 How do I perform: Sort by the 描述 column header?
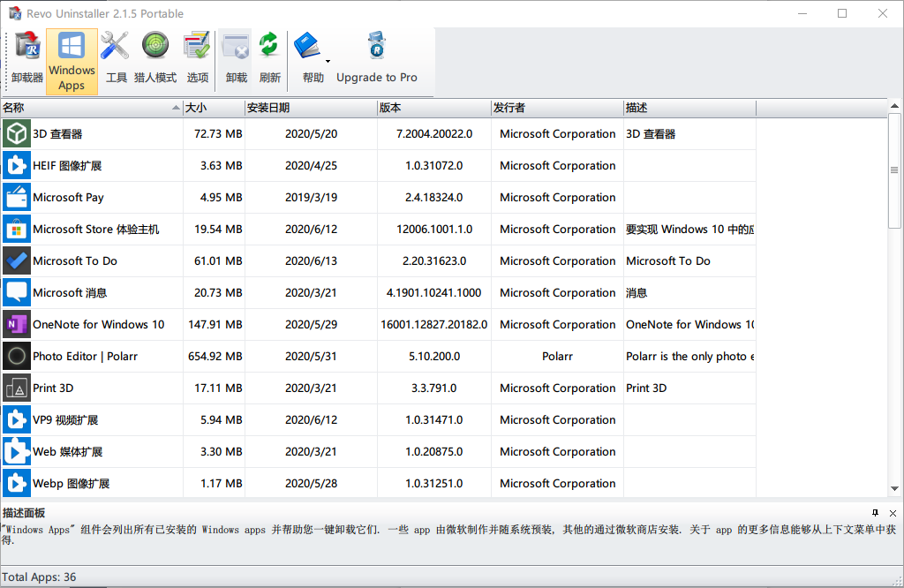click(x=689, y=108)
